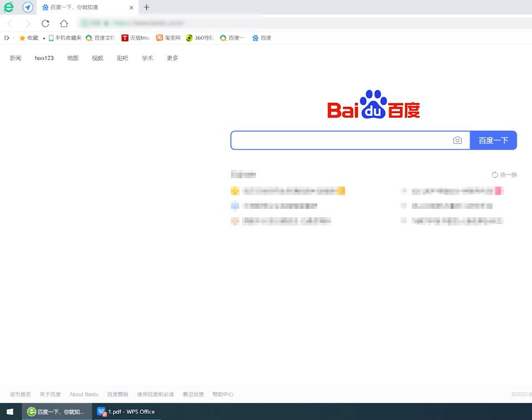
Task: Go back with the left arrow
Action: point(10,23)
